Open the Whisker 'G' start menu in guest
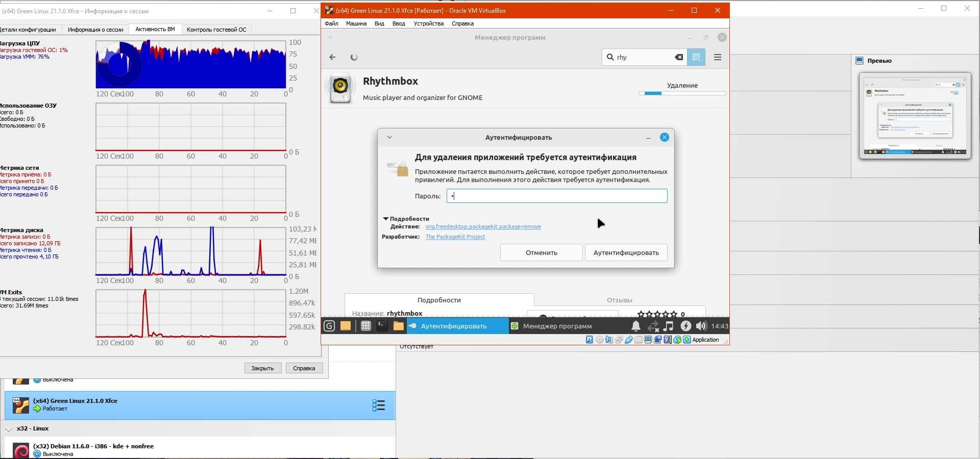Screen dimensions: 980x459 [329, 326]
